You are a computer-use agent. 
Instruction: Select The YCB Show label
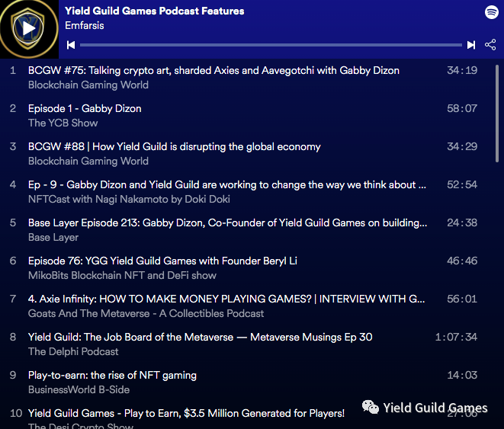[x=63, y=123]
